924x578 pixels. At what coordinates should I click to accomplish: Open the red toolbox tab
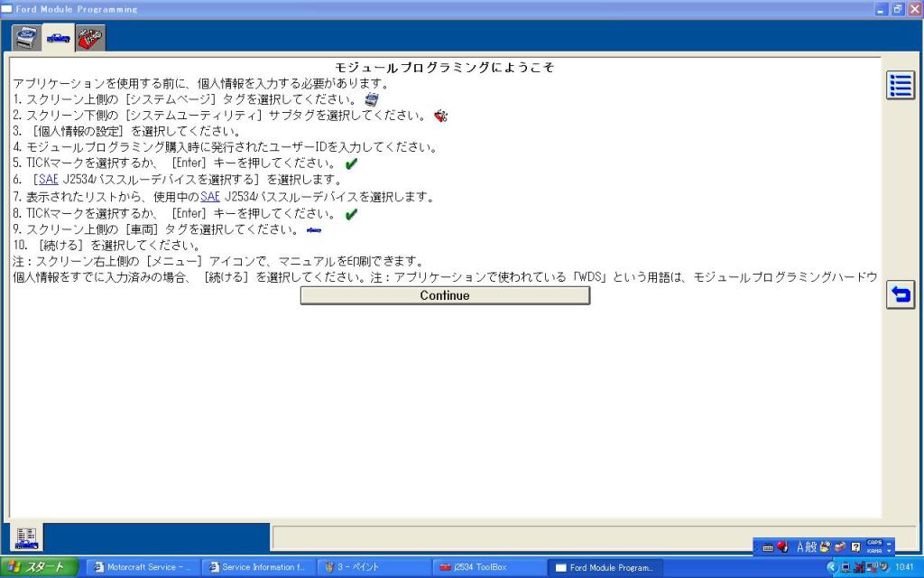tap(90, 38)
